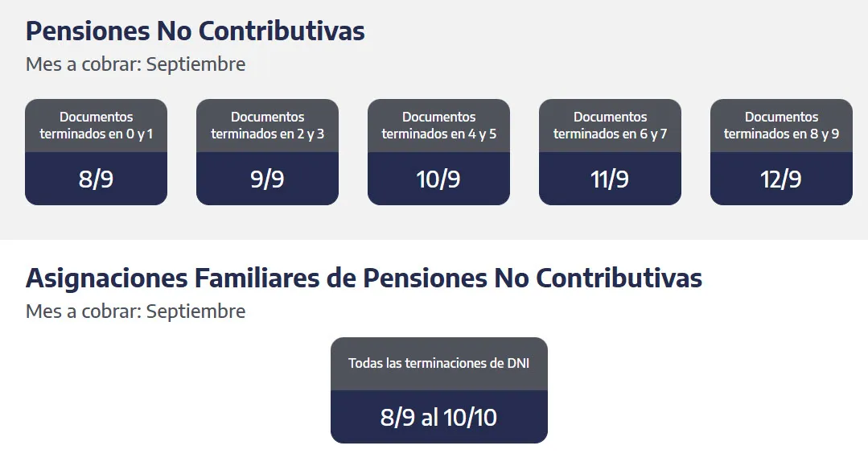Click the 8/9 date for documents 0 y 1
Viewport: 868px width, 462px height.
tap(96, 179)
